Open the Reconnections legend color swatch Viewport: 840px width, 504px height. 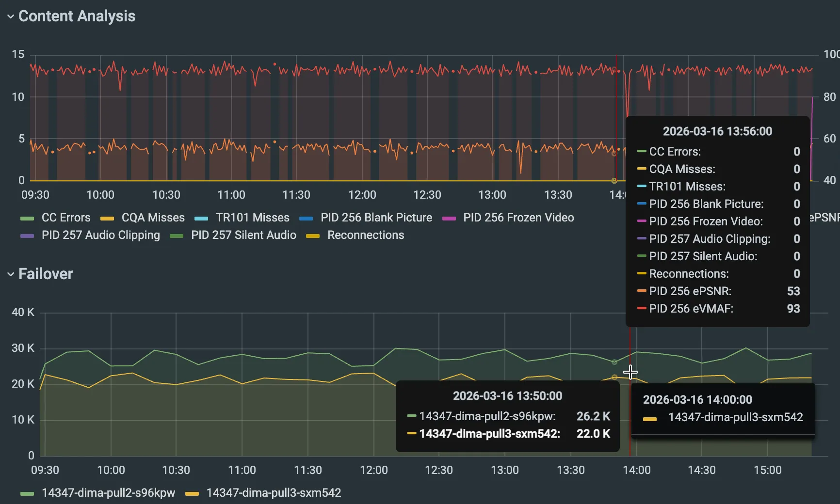click(x=313, y=236)
